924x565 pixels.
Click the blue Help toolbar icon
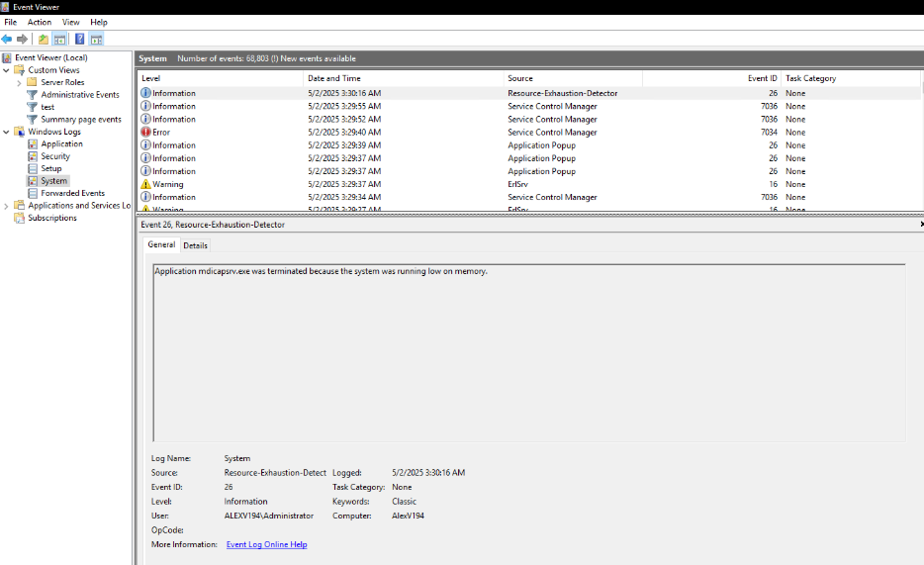point(79,40)
